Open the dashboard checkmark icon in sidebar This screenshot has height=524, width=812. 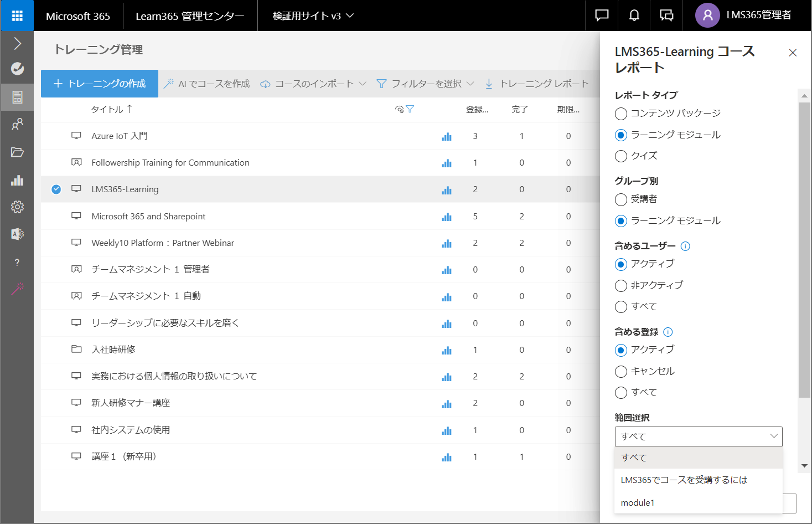pos(17,69)
